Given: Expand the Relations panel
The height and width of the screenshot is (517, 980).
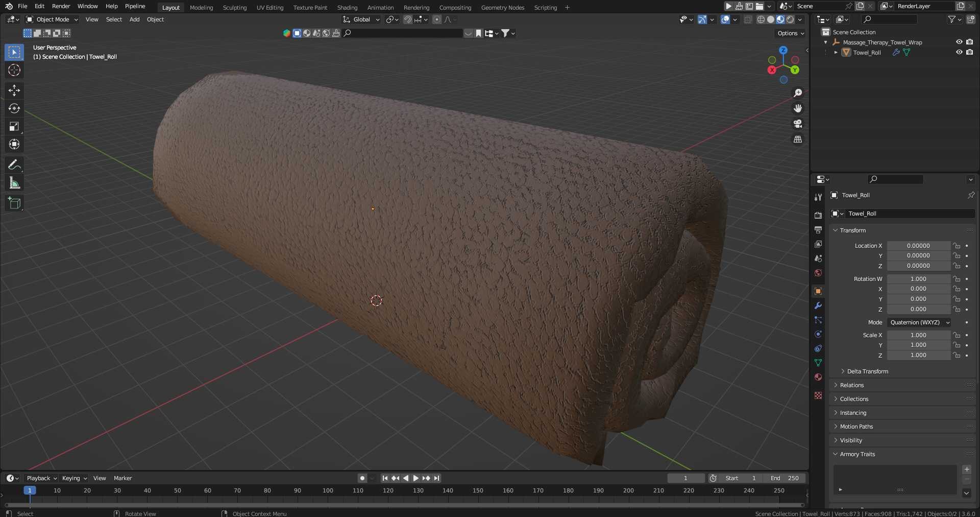Looking at the screenshot, I should [x=852, y=385].
